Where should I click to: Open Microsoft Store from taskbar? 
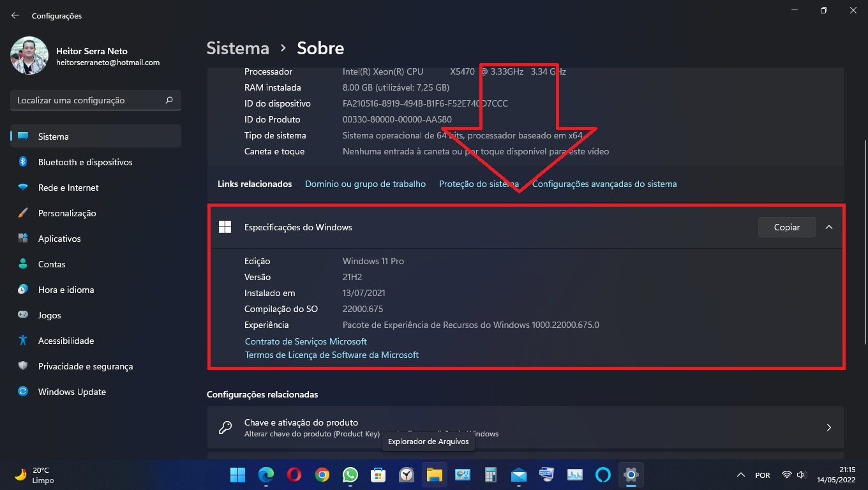click(x=378, y=475)
